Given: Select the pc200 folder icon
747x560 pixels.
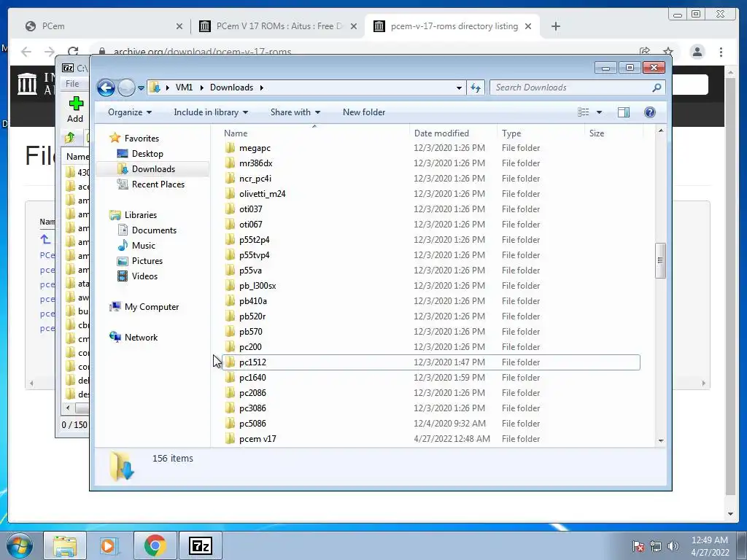Looking at the screenshot, I should pyautogui.click(x=230, y=346).
